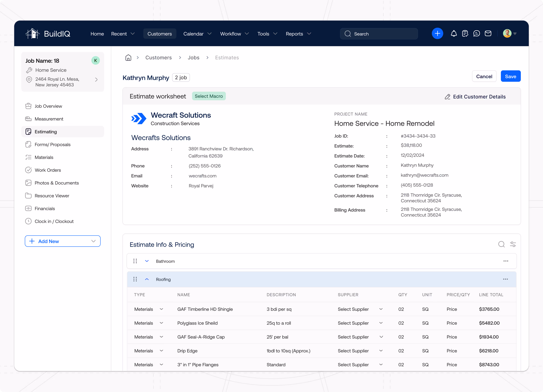
Task: Collapse the Roofing section
Action: 147,279
